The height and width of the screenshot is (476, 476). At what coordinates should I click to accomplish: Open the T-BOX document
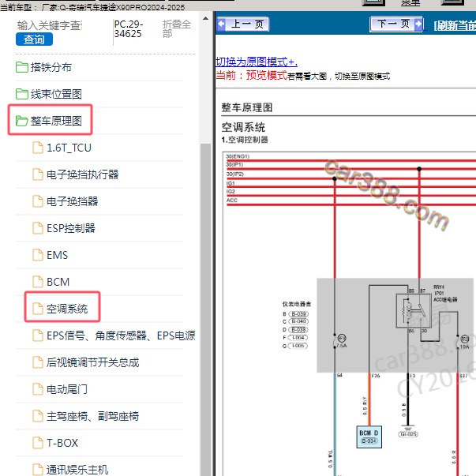(62, 443)
